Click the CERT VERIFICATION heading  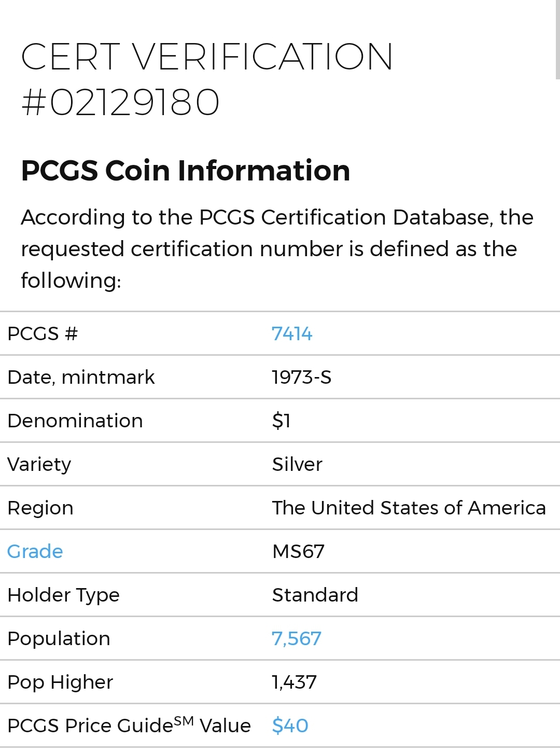[x=207, y=57]
